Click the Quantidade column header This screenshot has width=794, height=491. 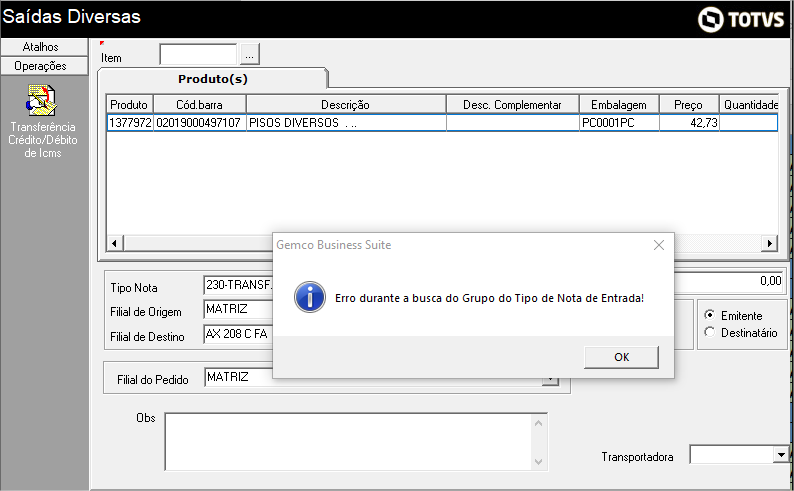(749, 104)
